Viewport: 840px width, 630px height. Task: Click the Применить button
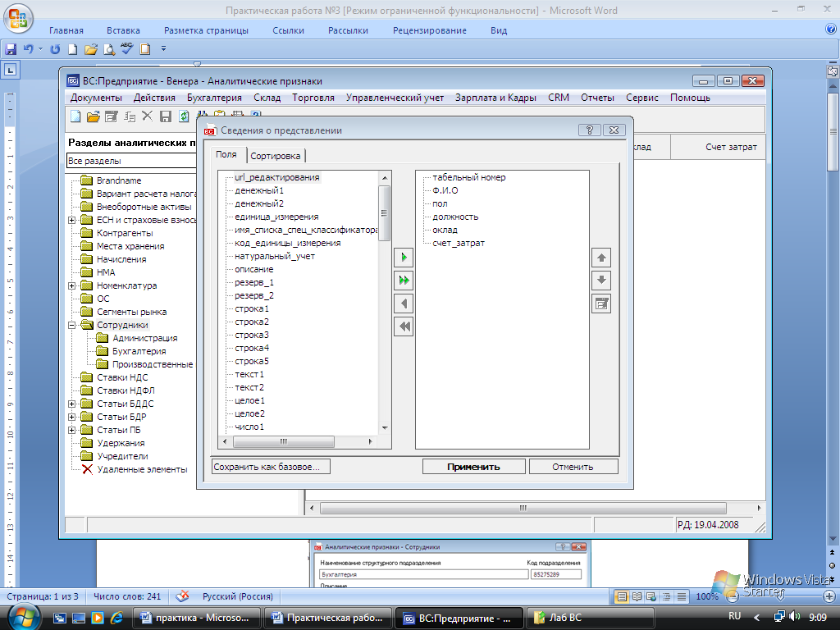473,467
